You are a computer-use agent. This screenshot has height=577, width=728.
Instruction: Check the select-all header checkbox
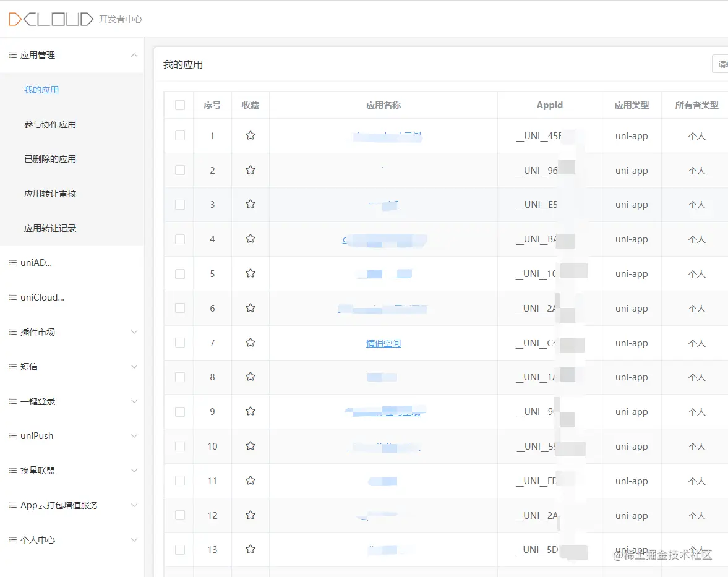pyautogui.click(x=180, y=105)
